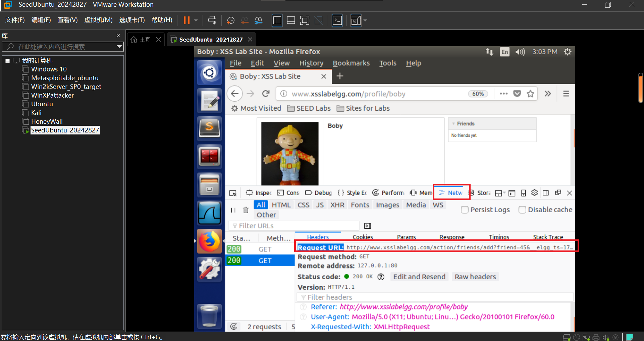Click the VMware pause virtual machine icon
This screenshot has width=644, height=341.
[186, 20]
